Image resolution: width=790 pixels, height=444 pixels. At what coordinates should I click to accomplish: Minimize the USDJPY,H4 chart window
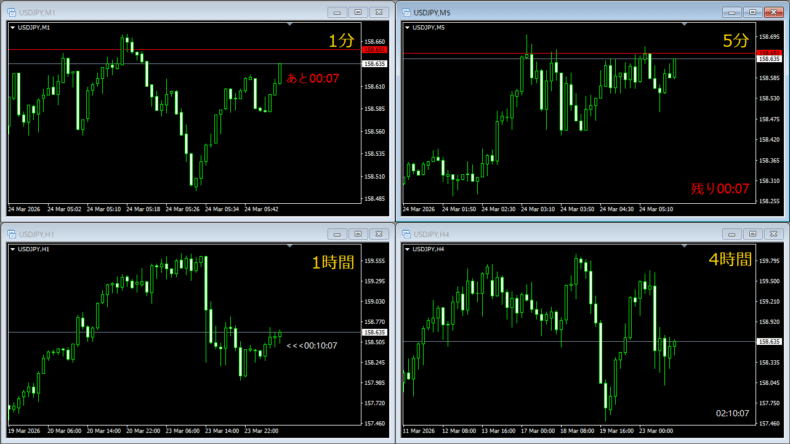pos(730,233)
